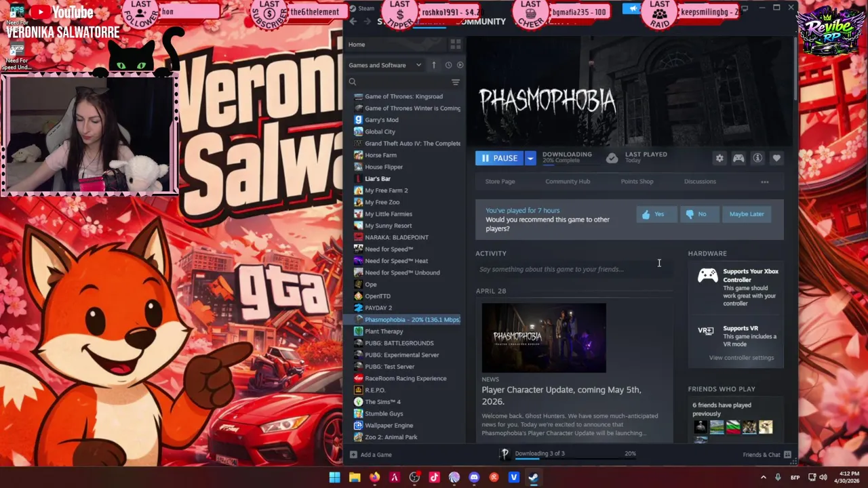Open COMMUNITY in Steam top navigation
This screenshot has height=488, width=868.
pyautogui.click(x=482, y=22)
